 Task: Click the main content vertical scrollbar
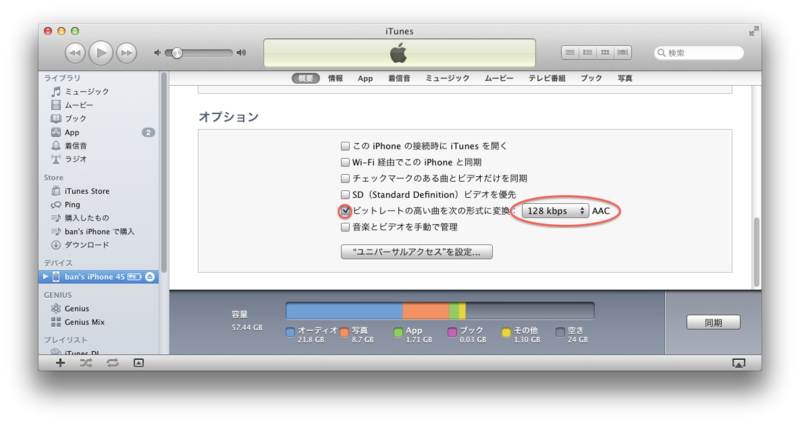(x=757, y=252)
